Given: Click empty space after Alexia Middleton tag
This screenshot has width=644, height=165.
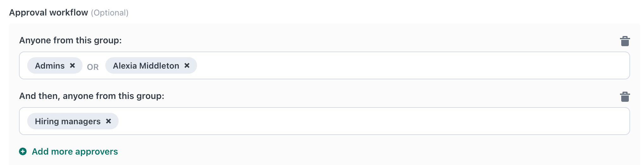Looking at the screenshot, I should point(411,65).
